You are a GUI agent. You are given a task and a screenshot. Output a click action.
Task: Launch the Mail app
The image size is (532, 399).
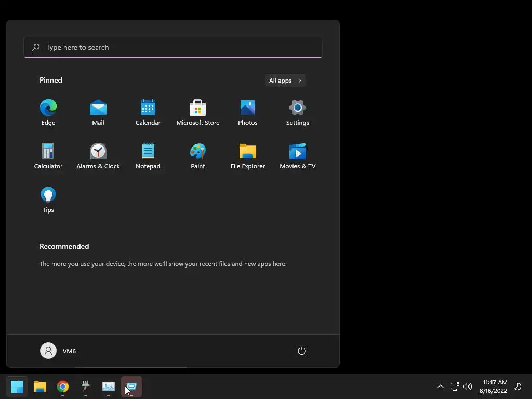tap(98, 113)
